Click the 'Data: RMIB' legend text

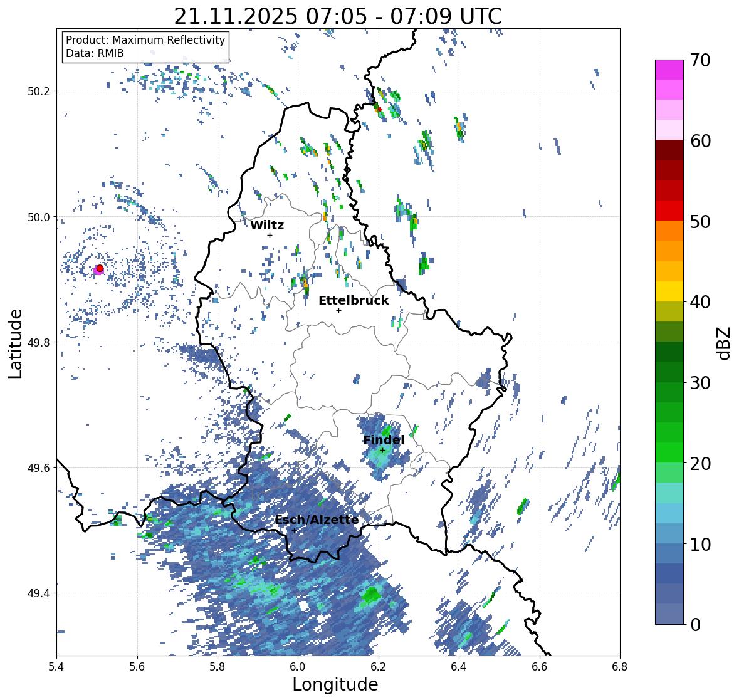point(95,53)
